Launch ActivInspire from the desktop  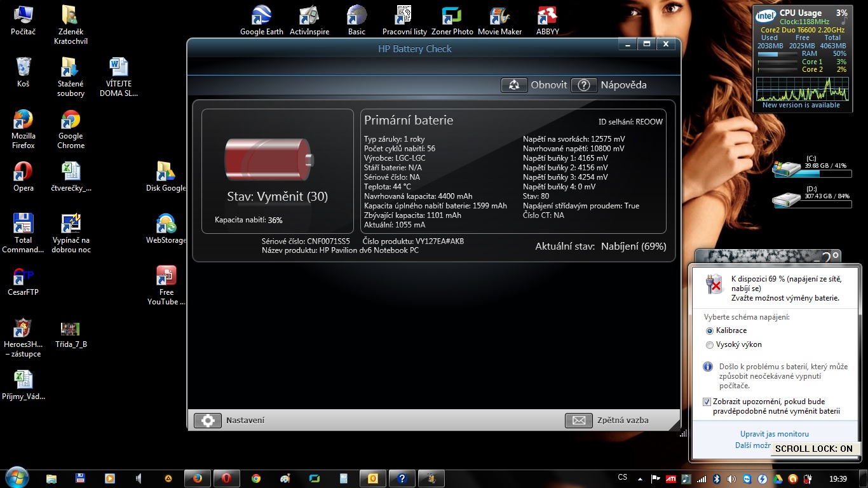(309, 20)
